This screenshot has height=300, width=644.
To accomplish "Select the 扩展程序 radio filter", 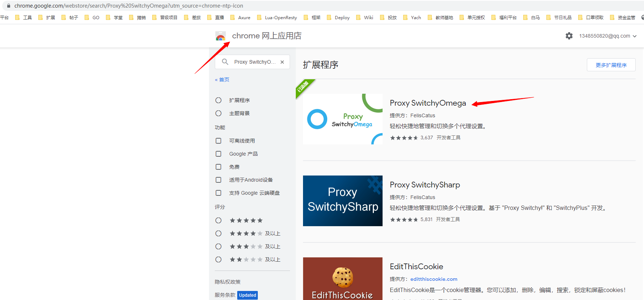I will pyautogui.click(x=218, y=100).
